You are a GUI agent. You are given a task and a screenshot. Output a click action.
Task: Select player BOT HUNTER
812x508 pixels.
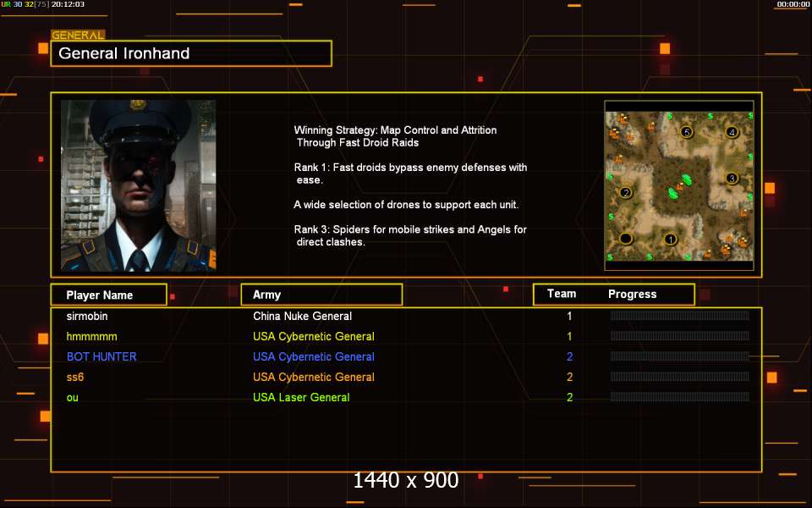101,356
